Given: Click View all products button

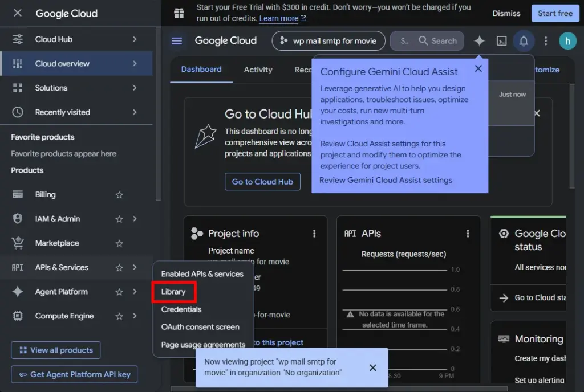Looking at the screenshot, I should click(x=55, y=350).
